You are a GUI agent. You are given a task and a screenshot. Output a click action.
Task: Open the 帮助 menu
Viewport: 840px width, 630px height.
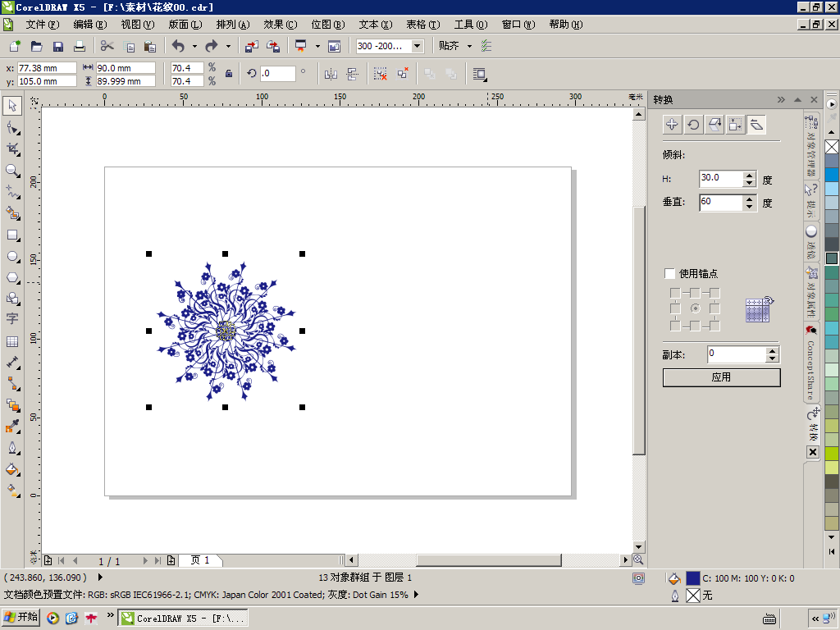click(x=566, y=25)
